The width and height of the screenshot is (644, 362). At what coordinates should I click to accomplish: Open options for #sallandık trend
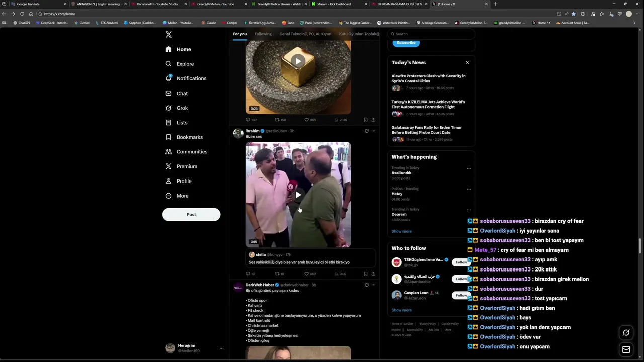[469, 168]
